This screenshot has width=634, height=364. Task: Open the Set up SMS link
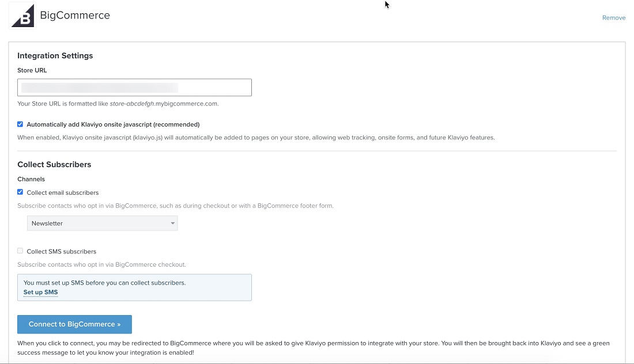click(40, 293)
